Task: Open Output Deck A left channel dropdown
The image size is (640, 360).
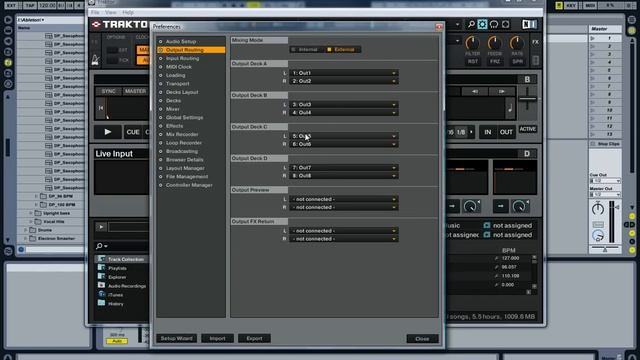Action: [344, 73]
